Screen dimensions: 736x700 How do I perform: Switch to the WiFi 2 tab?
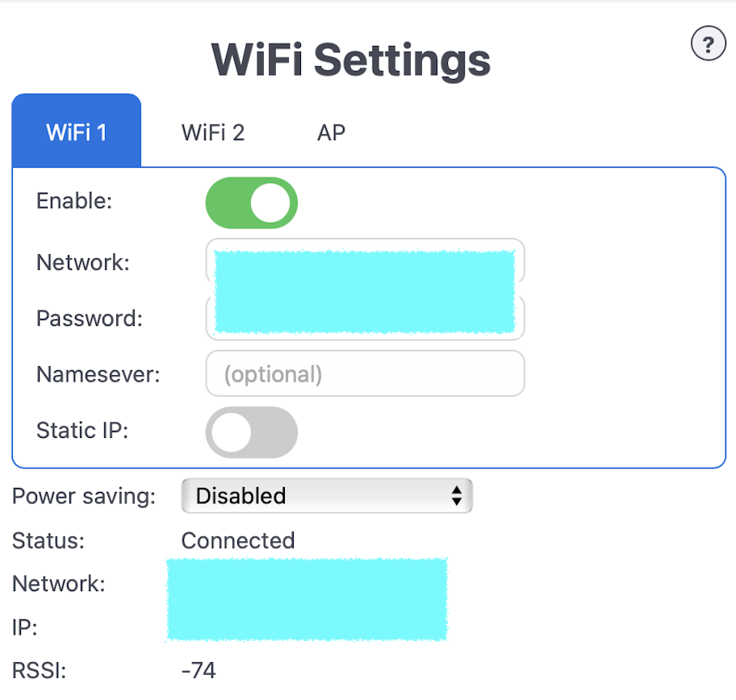[213, 131]
